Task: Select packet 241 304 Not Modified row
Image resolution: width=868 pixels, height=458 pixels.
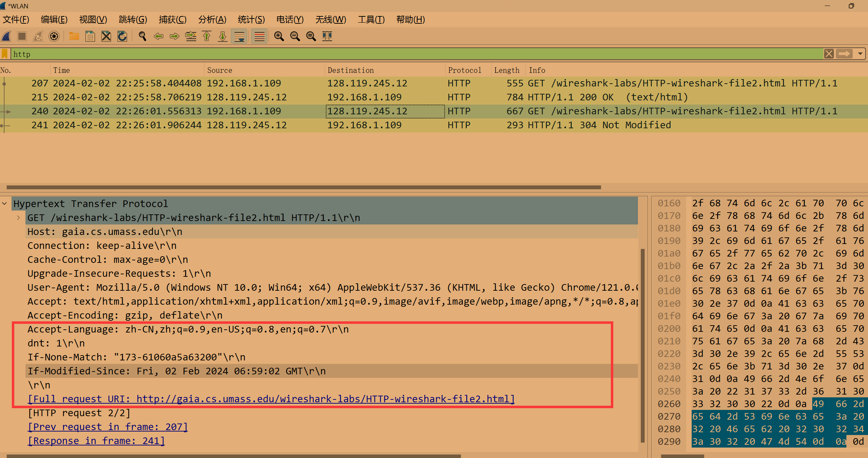Action: [434, 125]
